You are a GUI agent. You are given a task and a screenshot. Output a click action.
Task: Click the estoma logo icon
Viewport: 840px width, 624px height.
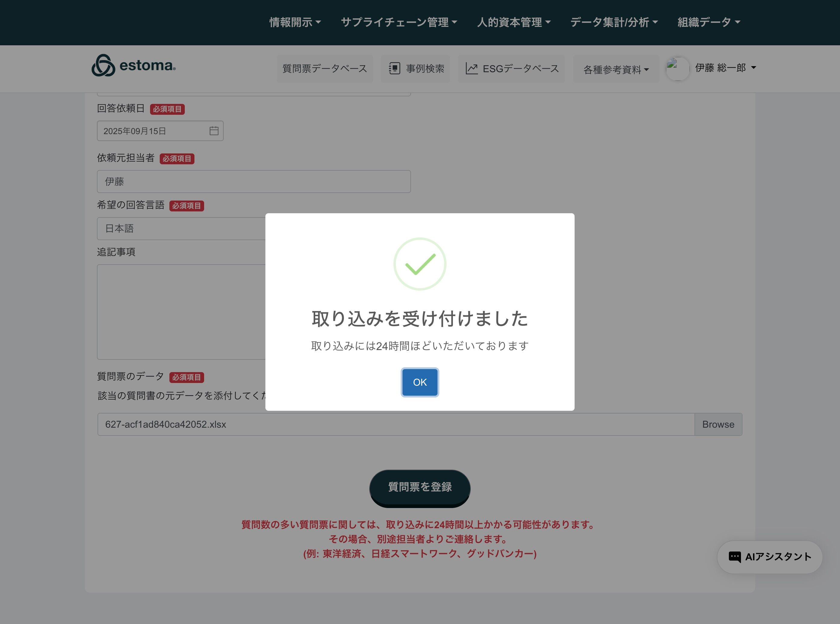point(103,65)
